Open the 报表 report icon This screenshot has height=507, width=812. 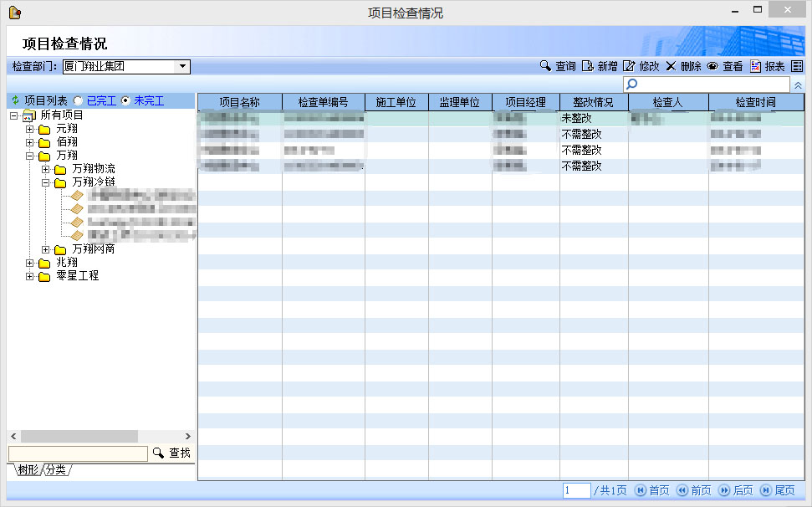755,66
